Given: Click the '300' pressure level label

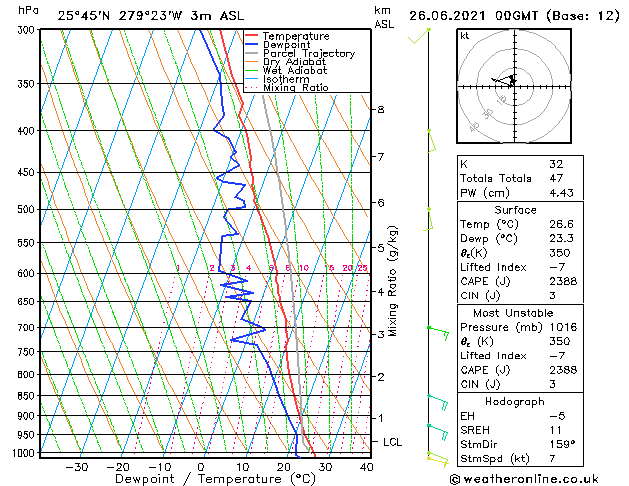Looking at the screenshot, I should (28, 30).
